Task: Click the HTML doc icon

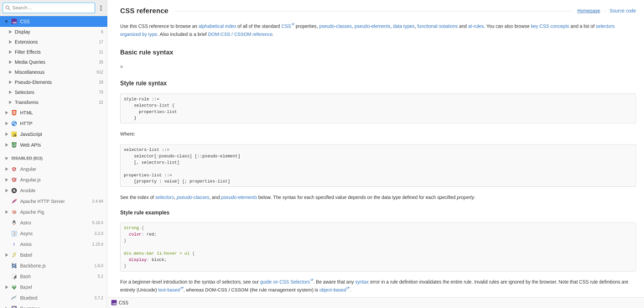Action: click(14, 112)
